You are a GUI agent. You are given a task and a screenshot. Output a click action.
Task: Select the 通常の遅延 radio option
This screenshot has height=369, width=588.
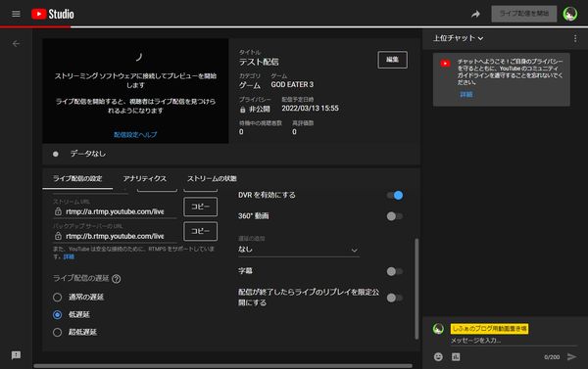[x=57, y=298]
